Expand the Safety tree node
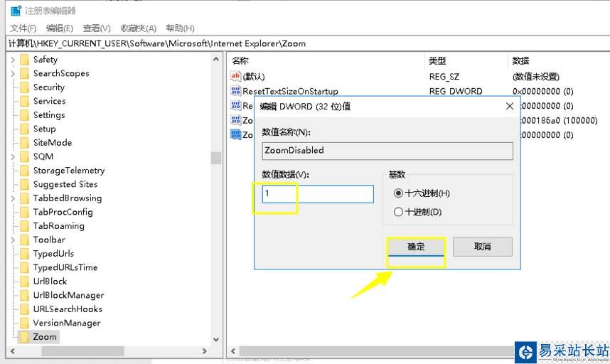 click(x=13, y=60)
